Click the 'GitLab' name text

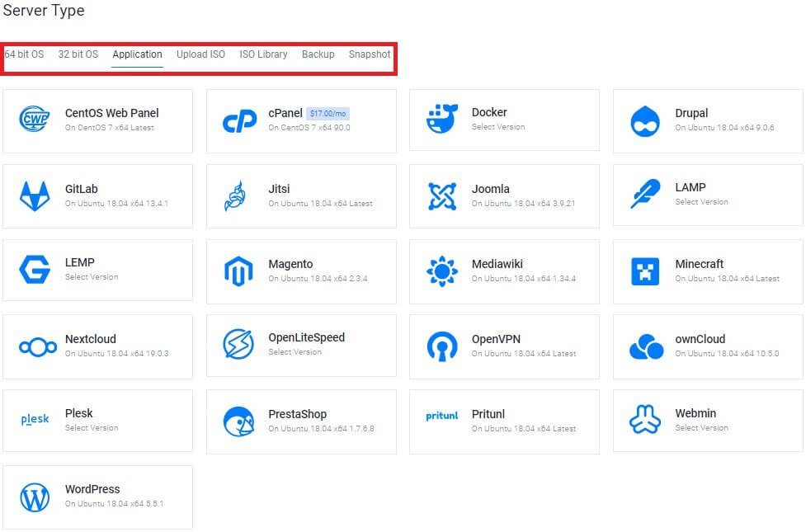click(81, 189)
